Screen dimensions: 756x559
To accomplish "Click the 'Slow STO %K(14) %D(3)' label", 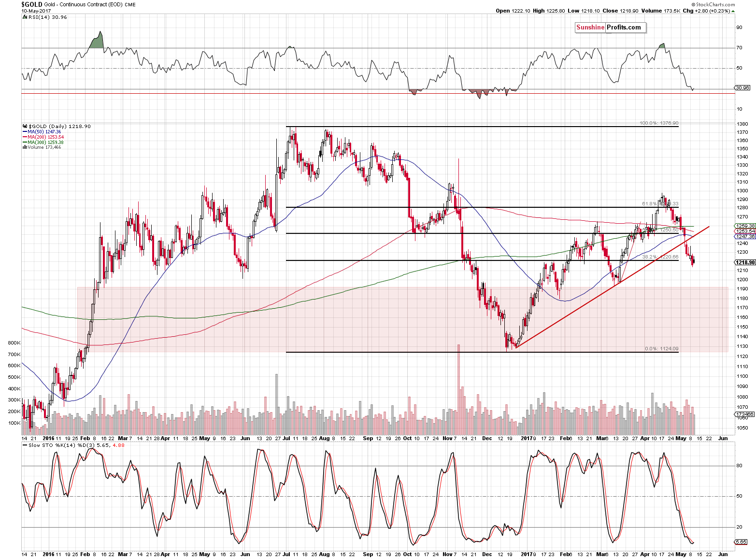I will click(62, 445).
